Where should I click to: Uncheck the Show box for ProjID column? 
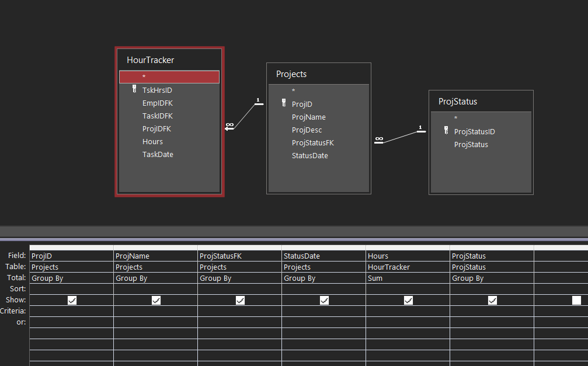72,301
